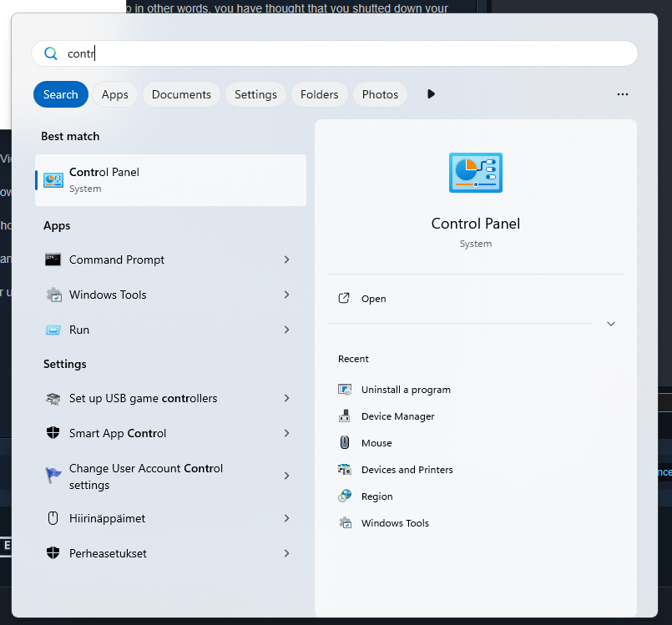Click the User Account Control flag icon
This screenshot has width=672, height=625.
tap(53, 476)
